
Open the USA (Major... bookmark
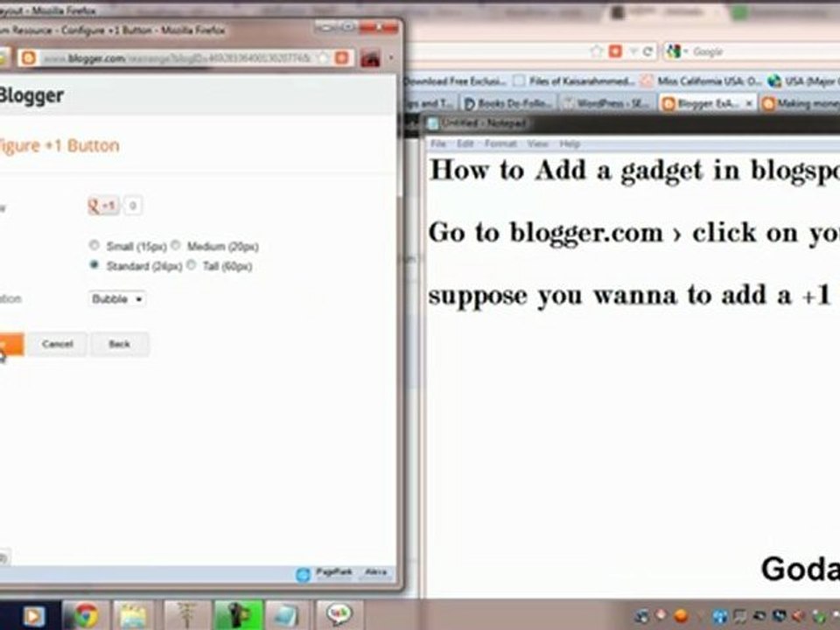(x=803, y=81)
